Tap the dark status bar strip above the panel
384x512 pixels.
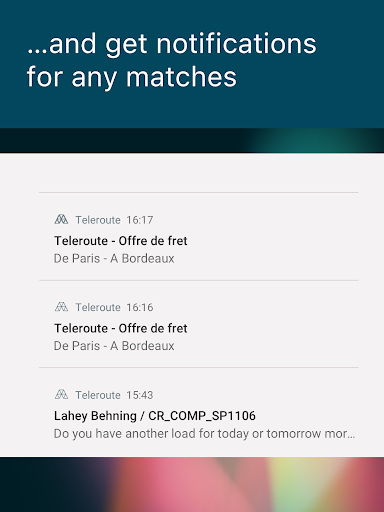(192, 140)
